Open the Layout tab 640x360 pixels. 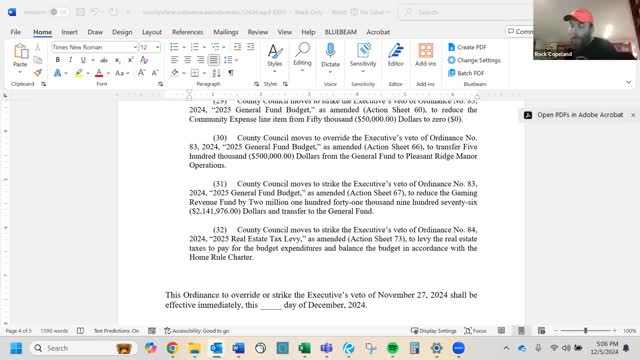tap(152, 32)
